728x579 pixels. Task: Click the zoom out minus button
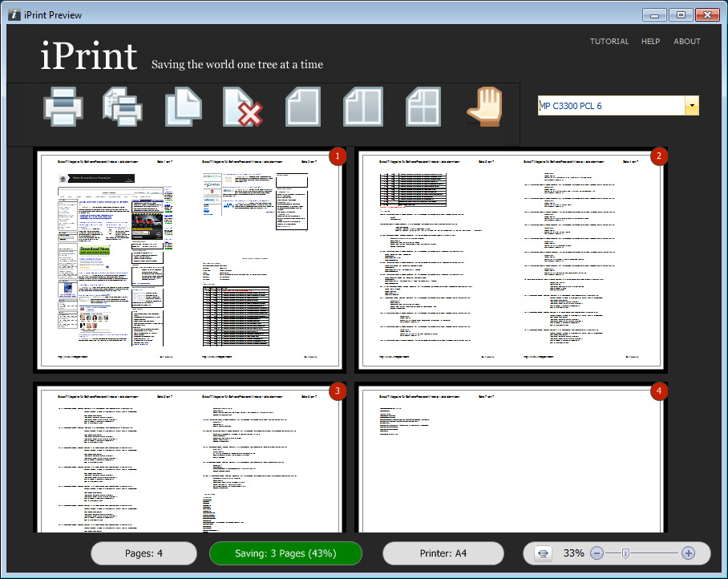point(597,553)
